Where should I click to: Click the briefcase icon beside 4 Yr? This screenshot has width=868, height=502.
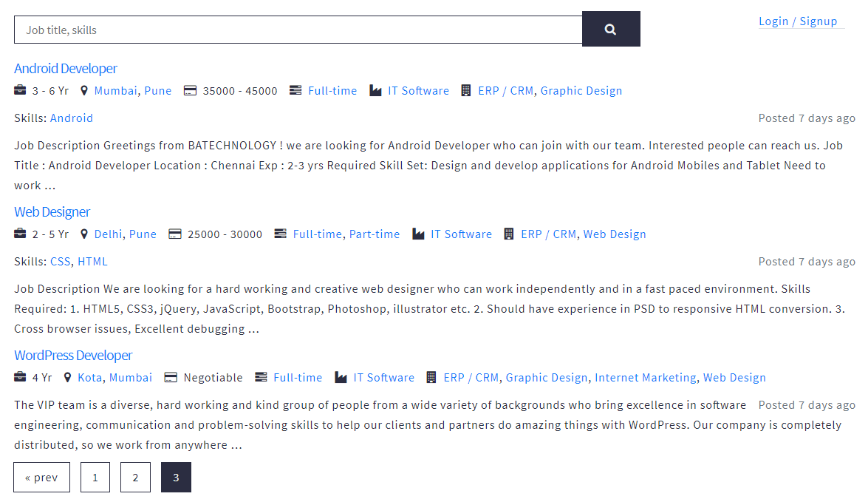click(x=20, y=378)
